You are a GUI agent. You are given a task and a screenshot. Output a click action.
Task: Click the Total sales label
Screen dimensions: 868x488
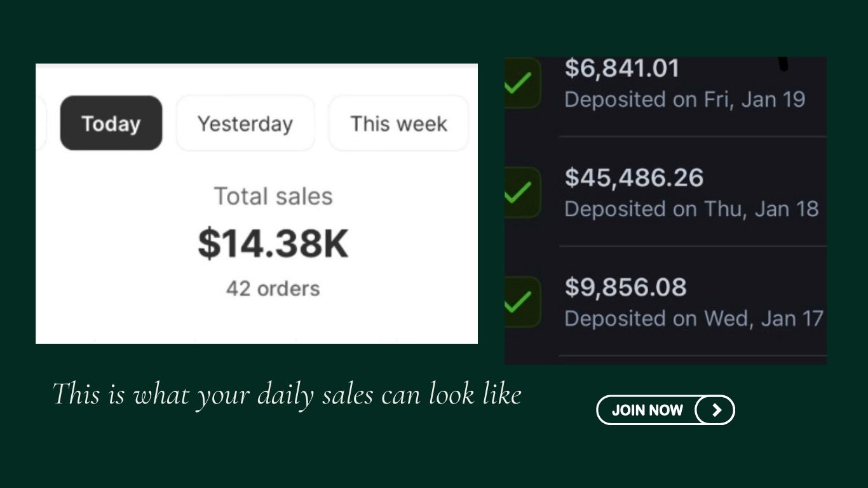273,196
